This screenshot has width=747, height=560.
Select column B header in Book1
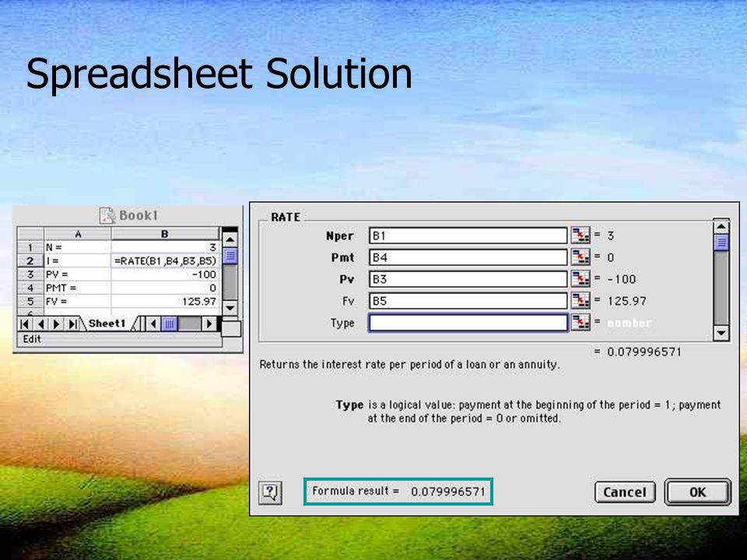click(165, 234)
